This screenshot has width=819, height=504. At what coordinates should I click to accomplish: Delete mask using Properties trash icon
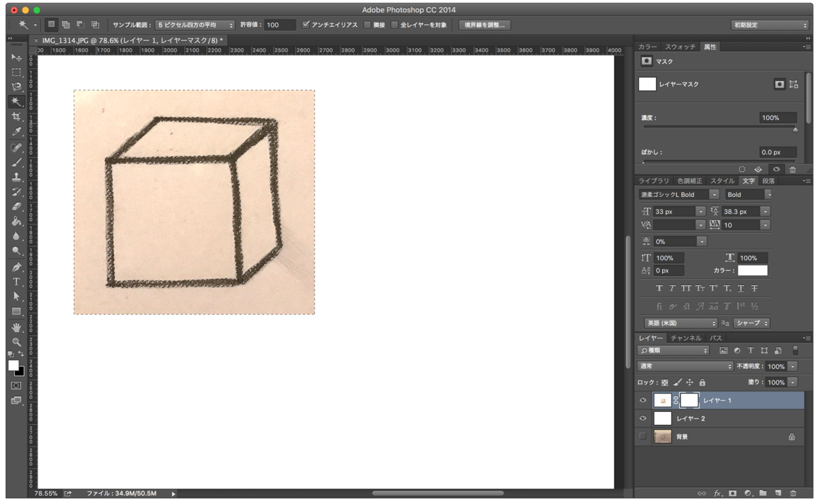(x=792, y=169)
